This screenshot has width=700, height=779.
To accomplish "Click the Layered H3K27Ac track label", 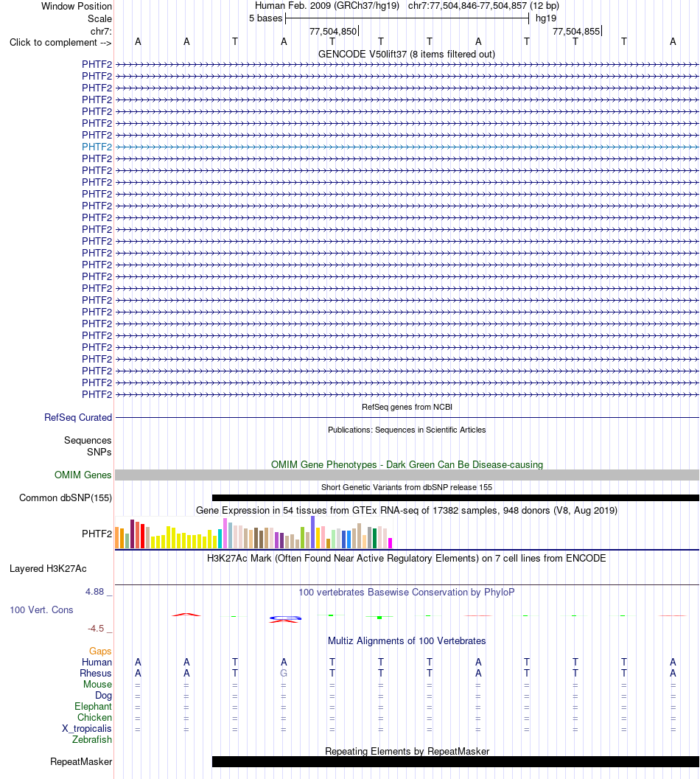I will tap(48, 569).
